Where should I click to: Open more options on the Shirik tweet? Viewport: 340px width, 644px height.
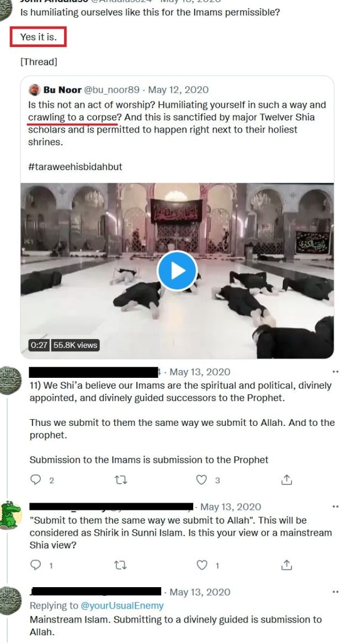pos(335,507)
